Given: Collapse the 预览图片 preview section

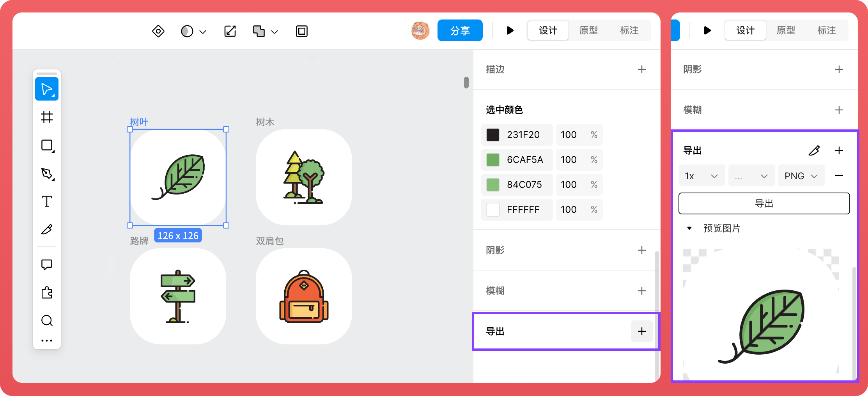Looking at the screenshot, I should [x=689, y=228].
